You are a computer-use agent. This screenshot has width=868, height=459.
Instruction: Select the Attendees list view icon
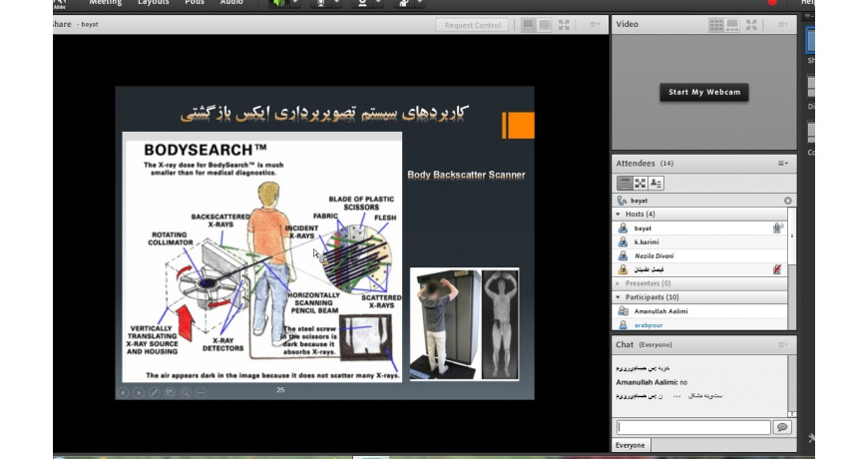tap(625, 184)
